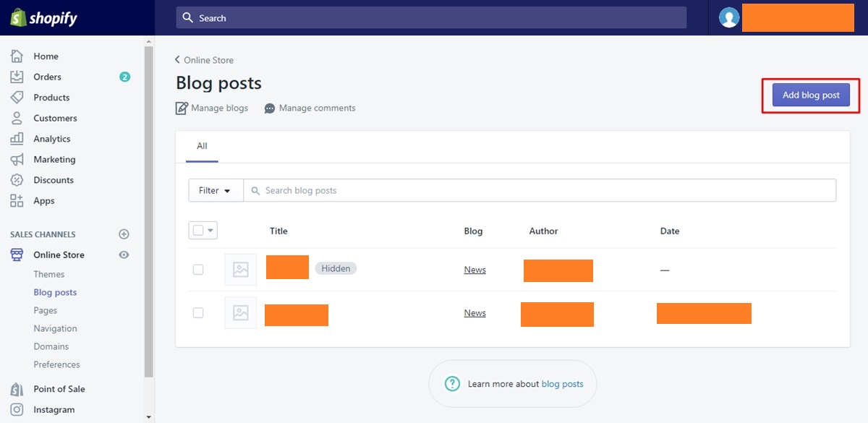Open the bulk select dropdown arrow
This screenshot has height=423, width=868.
tap(210, 231)
